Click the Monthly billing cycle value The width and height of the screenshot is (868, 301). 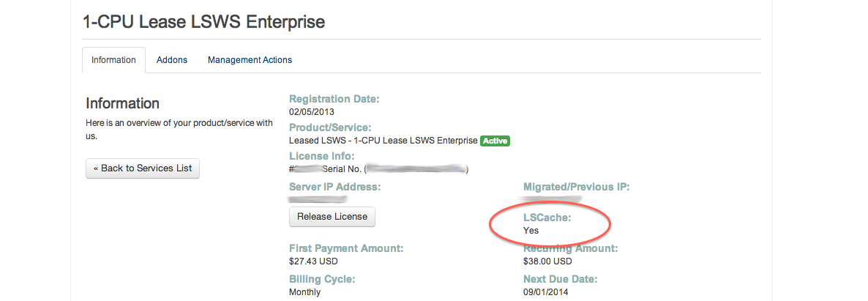coord(304,291)
